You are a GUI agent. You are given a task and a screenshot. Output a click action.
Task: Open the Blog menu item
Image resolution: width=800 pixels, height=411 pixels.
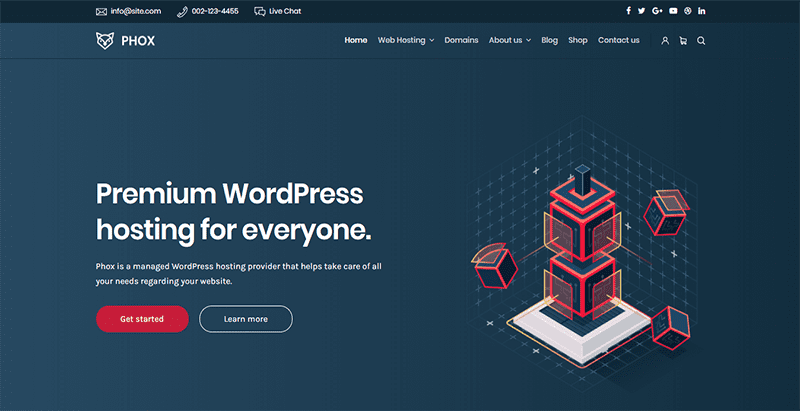(x=549, y=40)
